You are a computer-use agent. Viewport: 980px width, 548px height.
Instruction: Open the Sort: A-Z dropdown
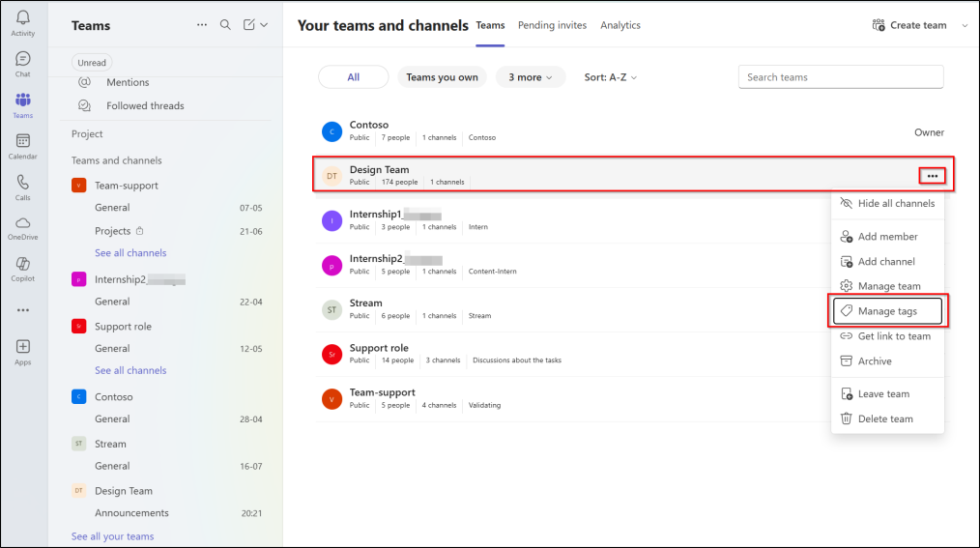(x=610, y=77)
